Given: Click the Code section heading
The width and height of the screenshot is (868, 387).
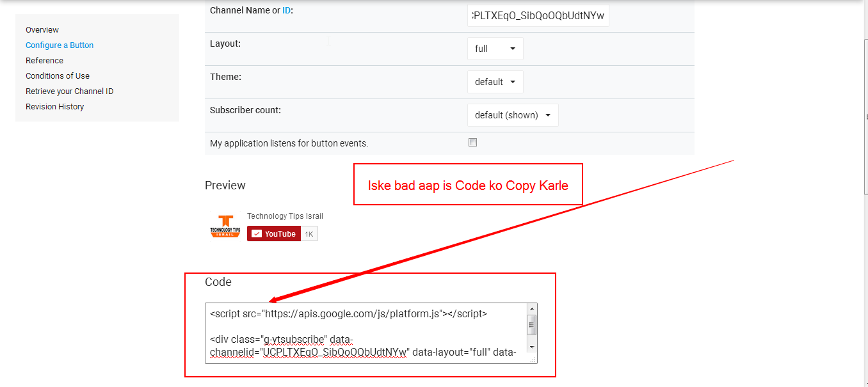Looking at the screenshot, I should pyautogui.click(x=218, y=282).
